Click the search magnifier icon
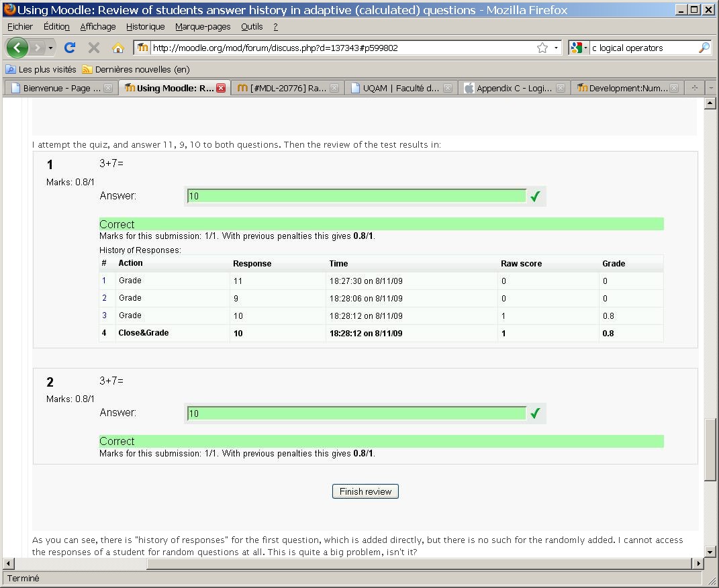This screenshot has height=588, width=719. 704,47
